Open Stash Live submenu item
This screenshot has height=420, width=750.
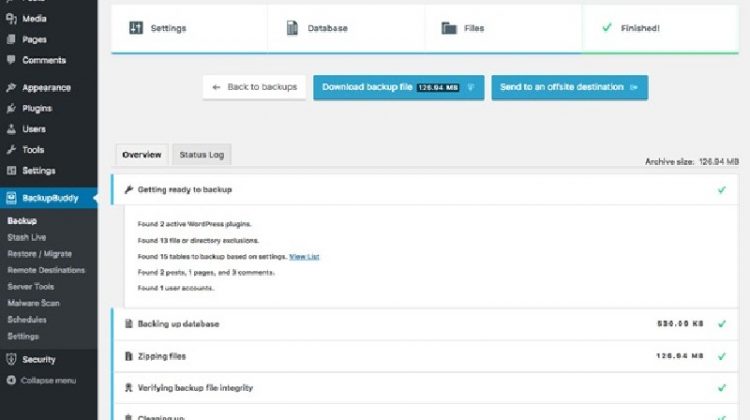[x=27, y=237]
